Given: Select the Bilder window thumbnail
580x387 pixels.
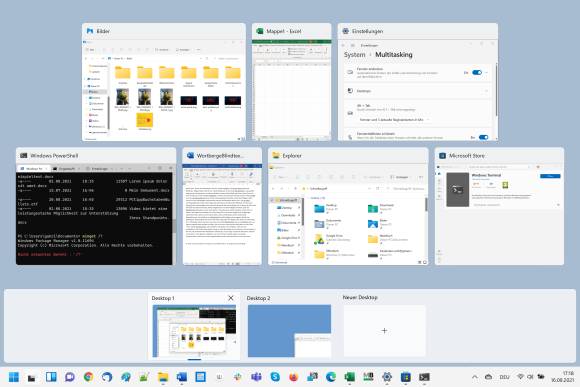Looking at the screenshot, I should click(164, 82).
